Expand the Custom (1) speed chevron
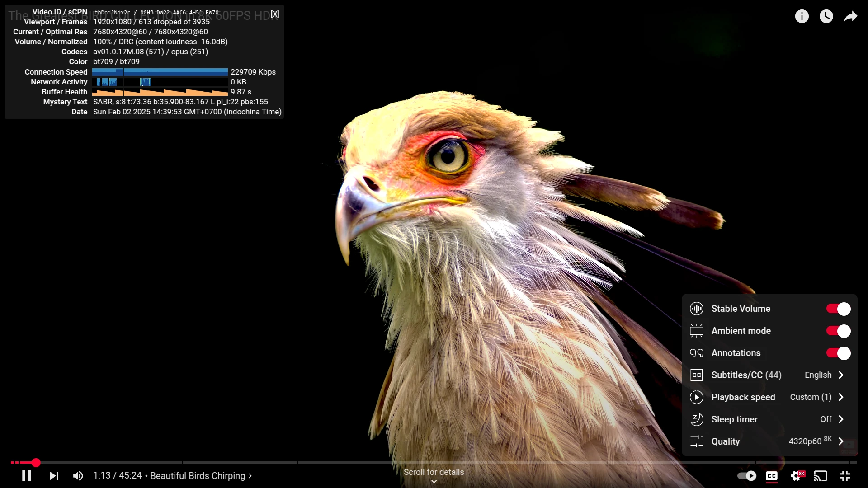Screen dimensions: 868x488 coord(841,397)
